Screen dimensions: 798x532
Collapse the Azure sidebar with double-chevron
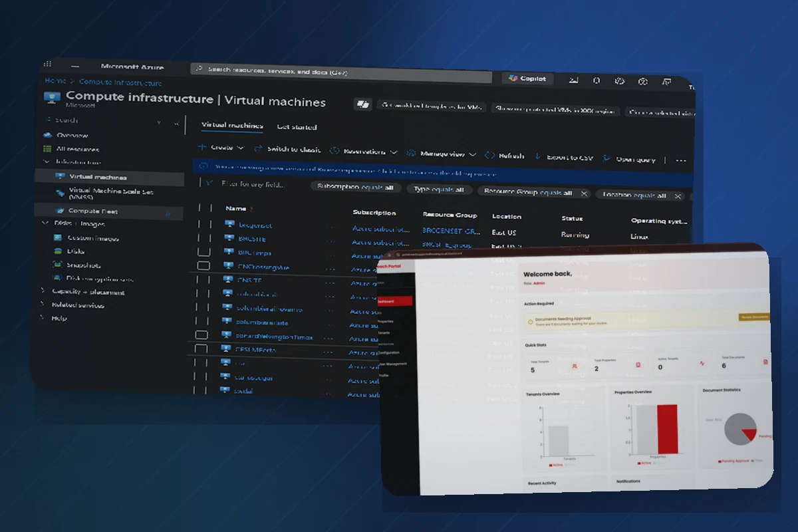176,123
